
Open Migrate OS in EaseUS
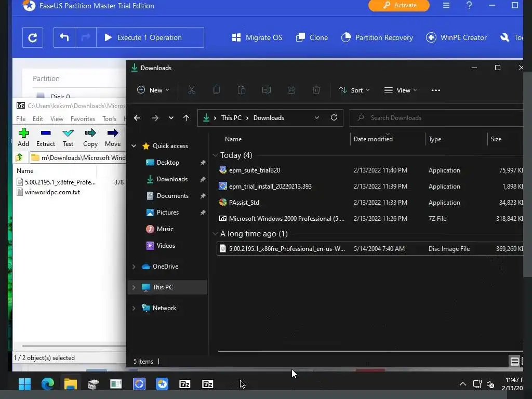(x=257, y=37)
